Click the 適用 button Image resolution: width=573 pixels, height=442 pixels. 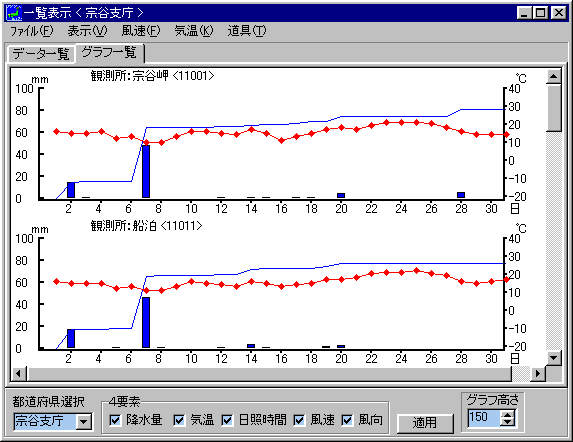click(425, 423)
